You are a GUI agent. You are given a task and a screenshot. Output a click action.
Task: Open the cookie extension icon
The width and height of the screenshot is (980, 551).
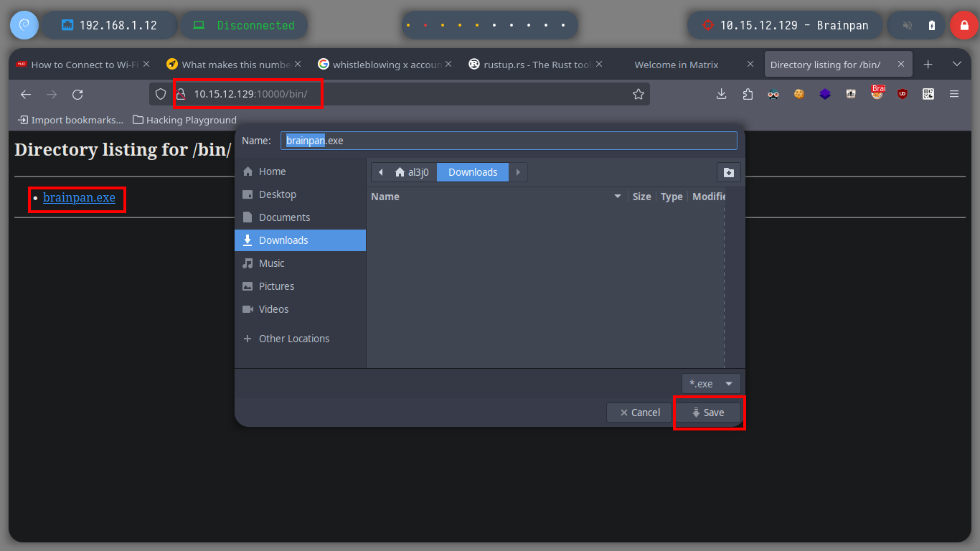(x=799, y=94)
